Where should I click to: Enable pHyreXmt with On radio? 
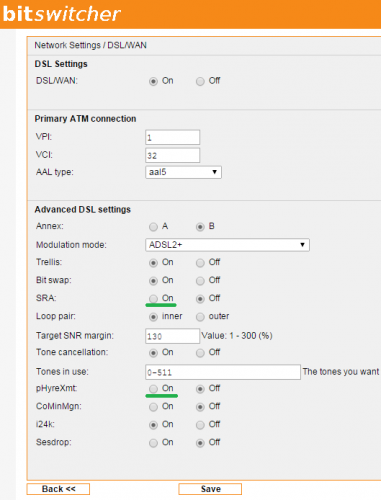153,389
